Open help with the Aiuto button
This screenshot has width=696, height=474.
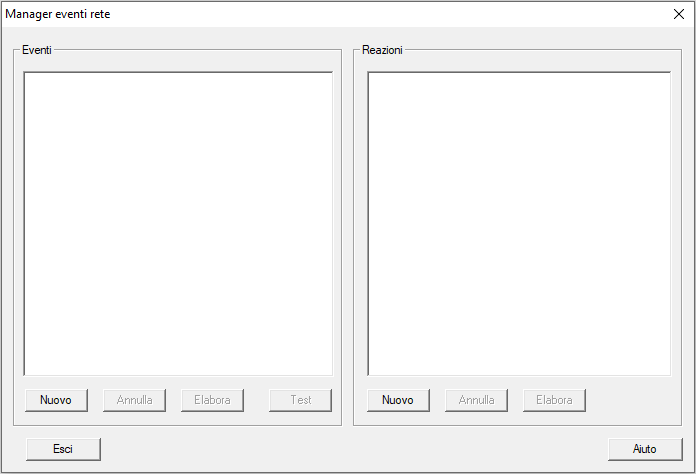coord(645,449)
